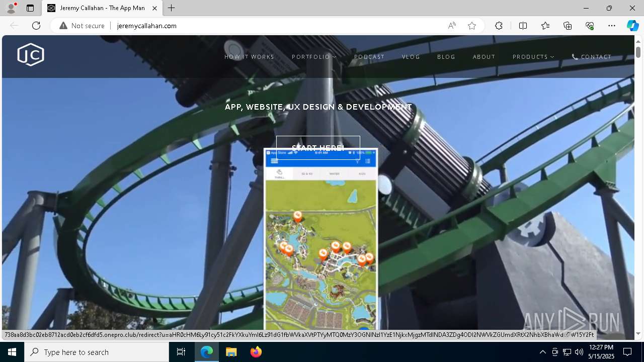Select Microsoft Edge on the taskbar

click(207, 352)
